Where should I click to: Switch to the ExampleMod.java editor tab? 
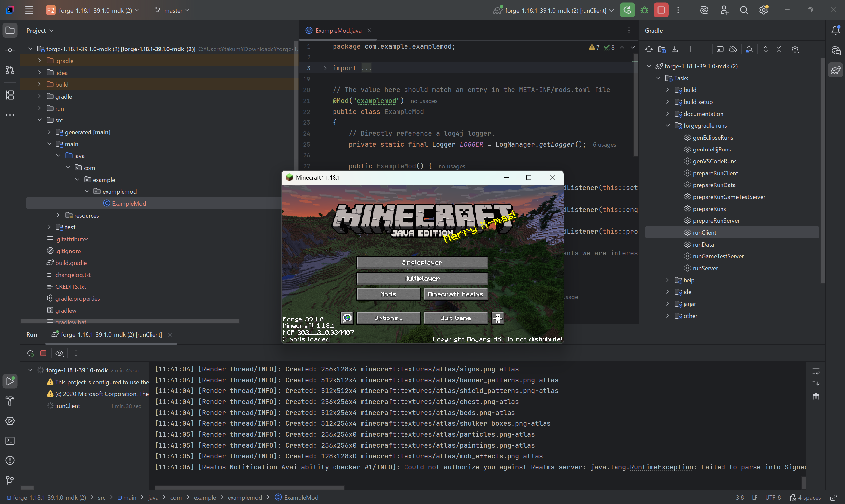337,30
